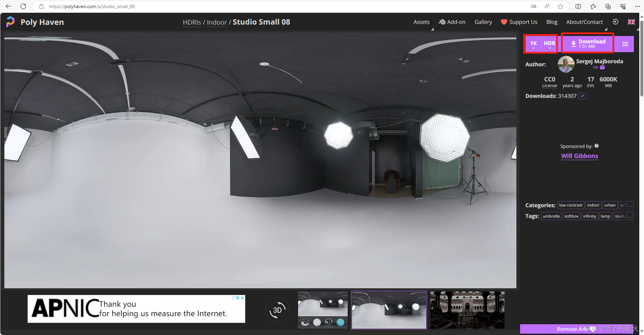Click the read aloud icon
The image size is (644, 335).
(x=547, y=6)
